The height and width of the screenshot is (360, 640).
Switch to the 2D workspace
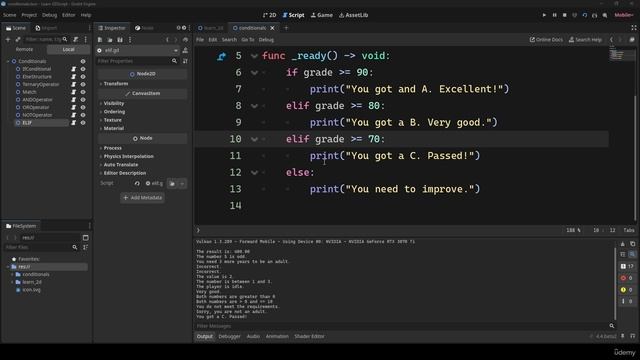(x=269, y=15)
